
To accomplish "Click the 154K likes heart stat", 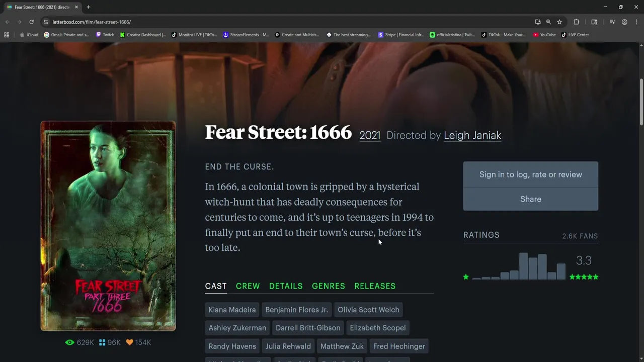I will [x=138, y=342].
